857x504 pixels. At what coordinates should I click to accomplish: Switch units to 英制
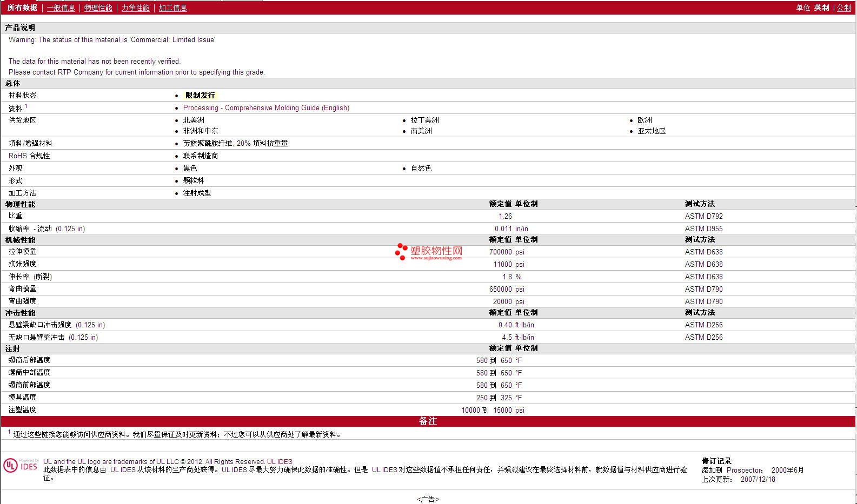(821, 8)
